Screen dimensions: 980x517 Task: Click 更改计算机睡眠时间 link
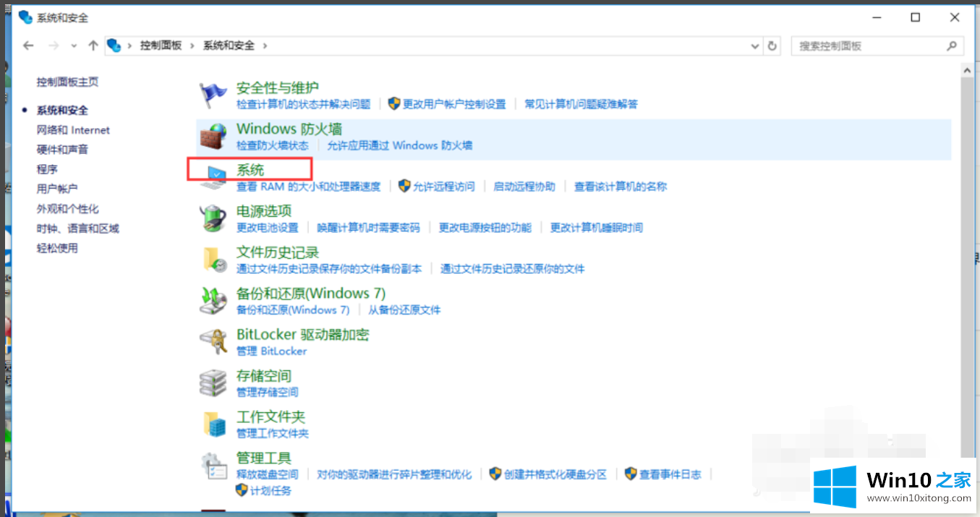click(x=597, y=228)
